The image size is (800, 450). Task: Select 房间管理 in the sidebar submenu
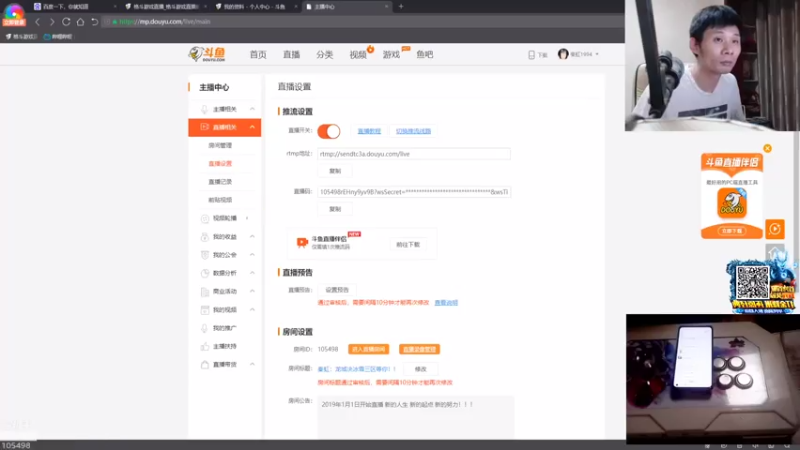click(x=220, y=145)
